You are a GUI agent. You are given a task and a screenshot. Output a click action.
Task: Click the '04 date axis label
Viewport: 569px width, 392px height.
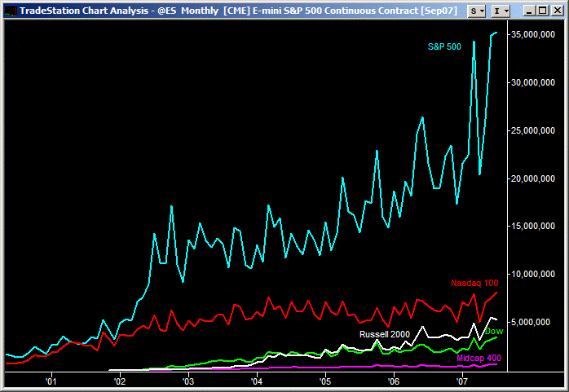tap(257, 381)
